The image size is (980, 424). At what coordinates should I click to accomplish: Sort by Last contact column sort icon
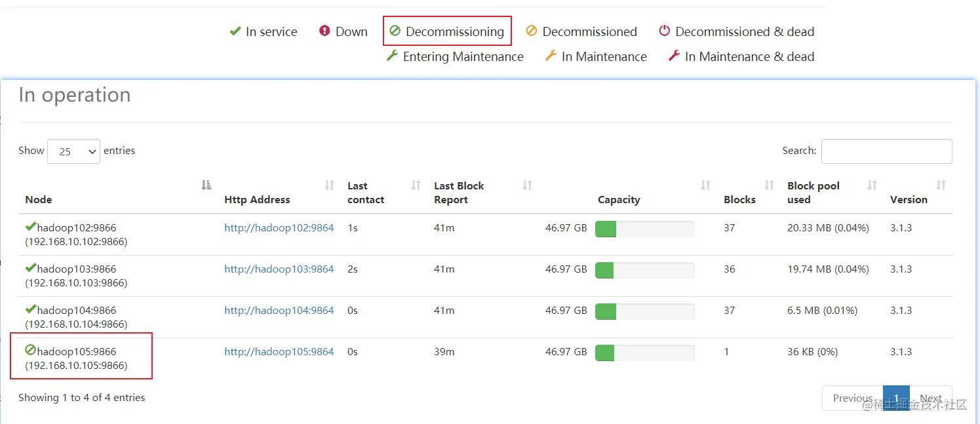[416, 185]
